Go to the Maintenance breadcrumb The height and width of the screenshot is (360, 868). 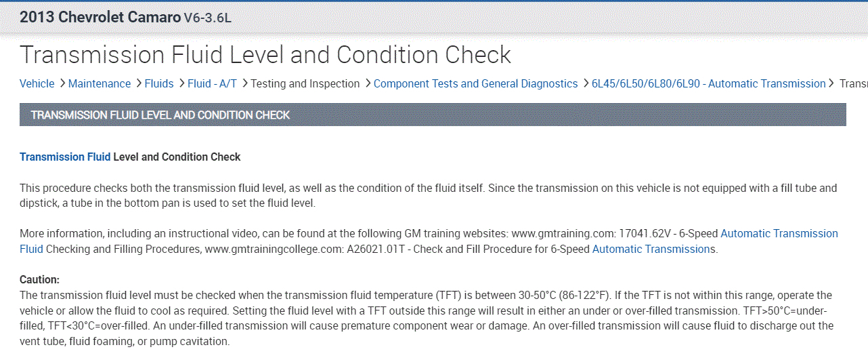coord(100,84)
